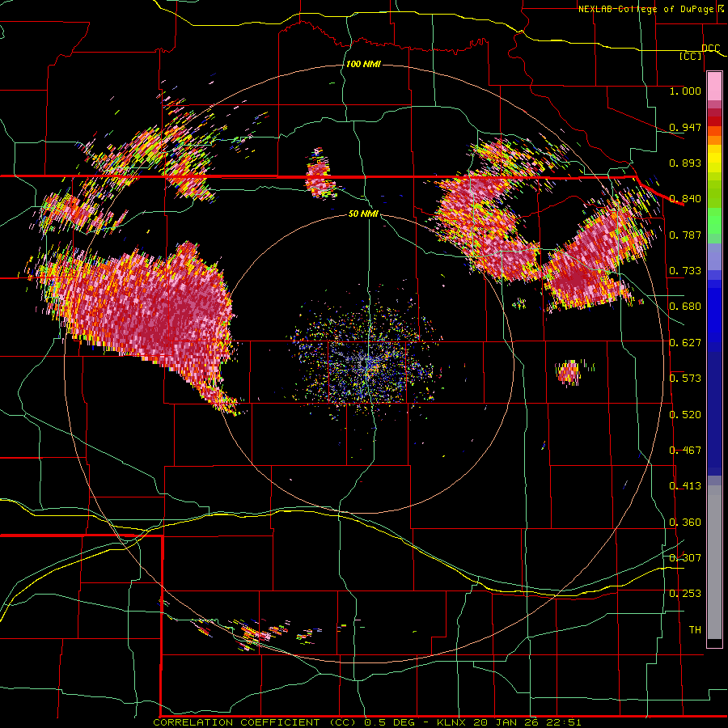Click the small isolated echo north of 50 NMI label

tap(319, 173)
